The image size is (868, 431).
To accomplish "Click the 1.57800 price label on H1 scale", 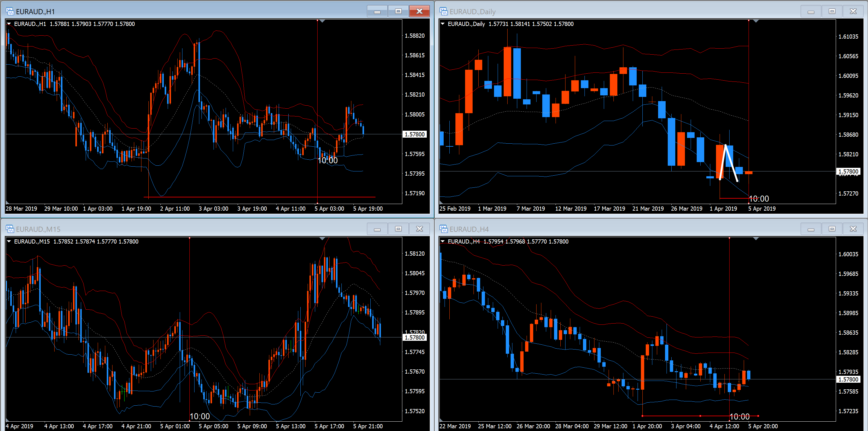I will [x=414, y=134].
